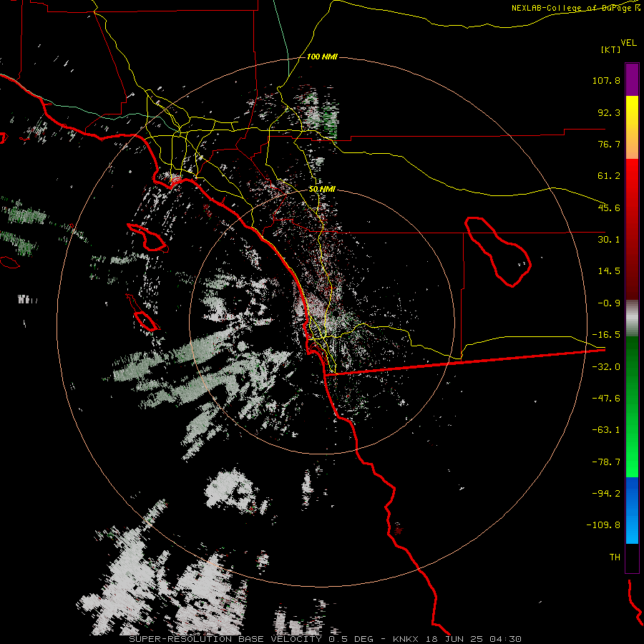Click the 50 NMI range ring label
The width and height of the screenshot is (644, 644).
322,190
